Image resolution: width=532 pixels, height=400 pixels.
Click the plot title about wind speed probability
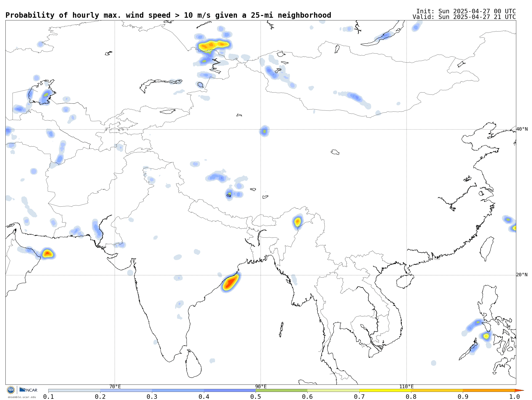tap(168, 15)
